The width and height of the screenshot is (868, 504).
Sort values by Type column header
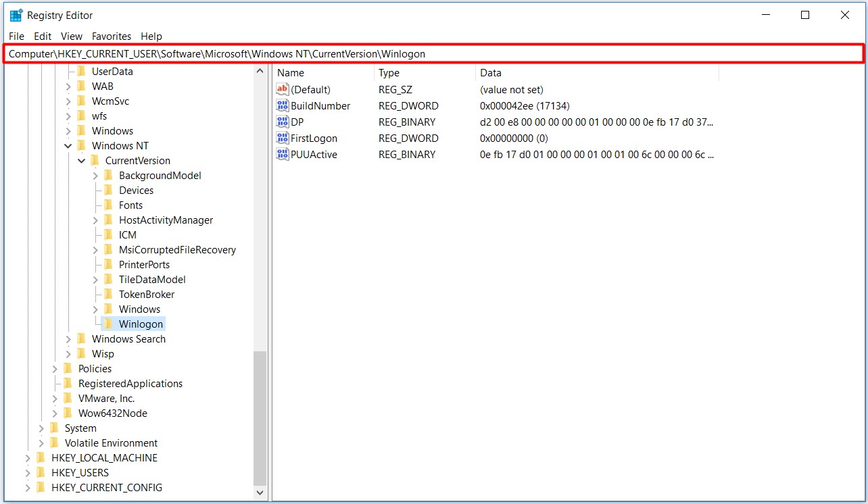pyautogui.click(x=425, y=72)
